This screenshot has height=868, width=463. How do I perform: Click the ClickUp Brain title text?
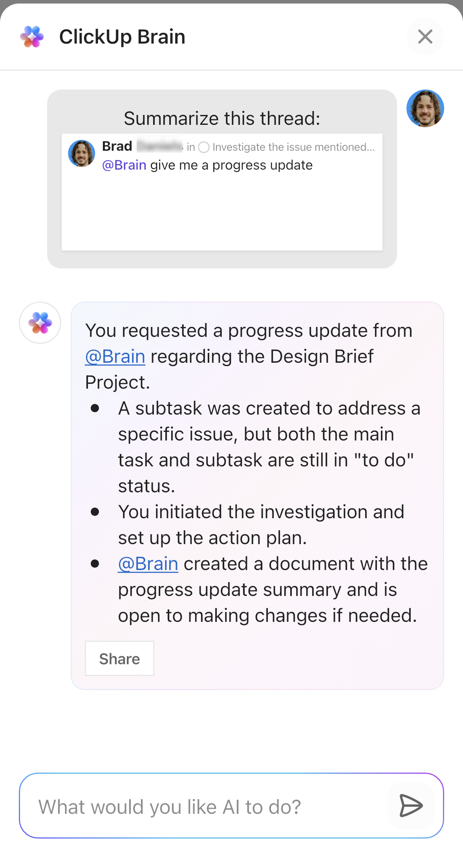click(x=122, y=37)
